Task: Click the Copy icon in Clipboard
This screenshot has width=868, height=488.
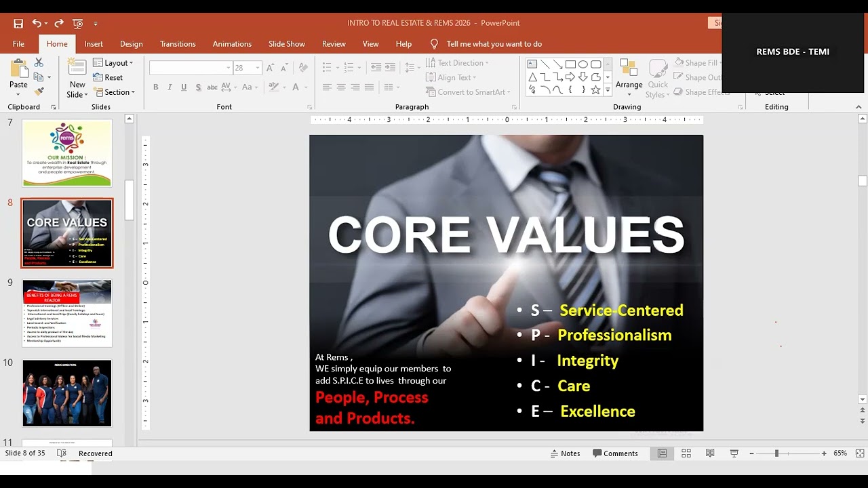Action: click(39, 77)
